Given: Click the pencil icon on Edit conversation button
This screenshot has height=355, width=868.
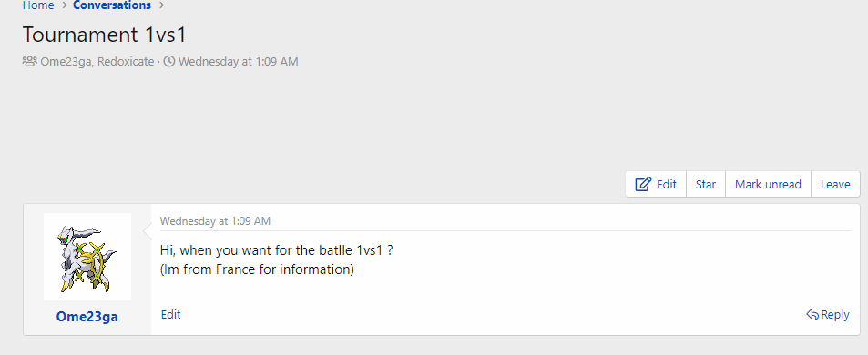Looking at the screenshot, I should 643,184.
